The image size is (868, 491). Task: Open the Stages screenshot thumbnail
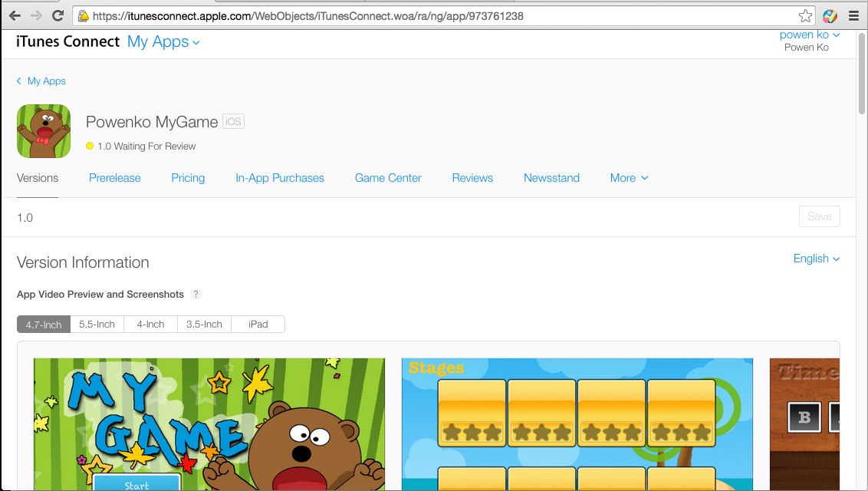[x=577, y=424]
